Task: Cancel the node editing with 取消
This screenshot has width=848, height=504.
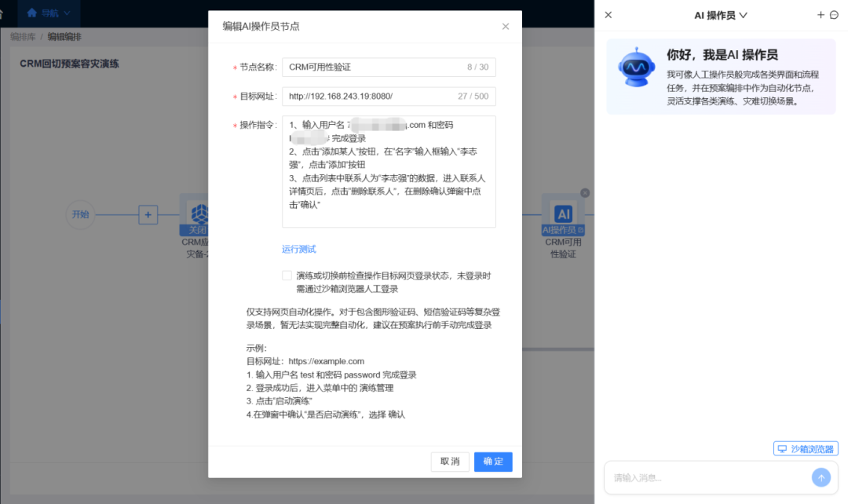Action: [x=450, y=462]
